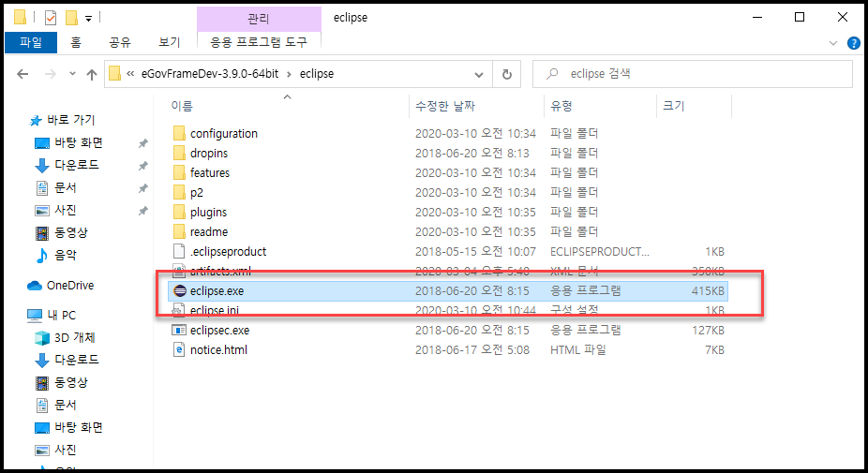Image resolution: width=868 pixels, height=473 pixels.
Task: Click the features folder icon
Action: (x=179, y=172)
